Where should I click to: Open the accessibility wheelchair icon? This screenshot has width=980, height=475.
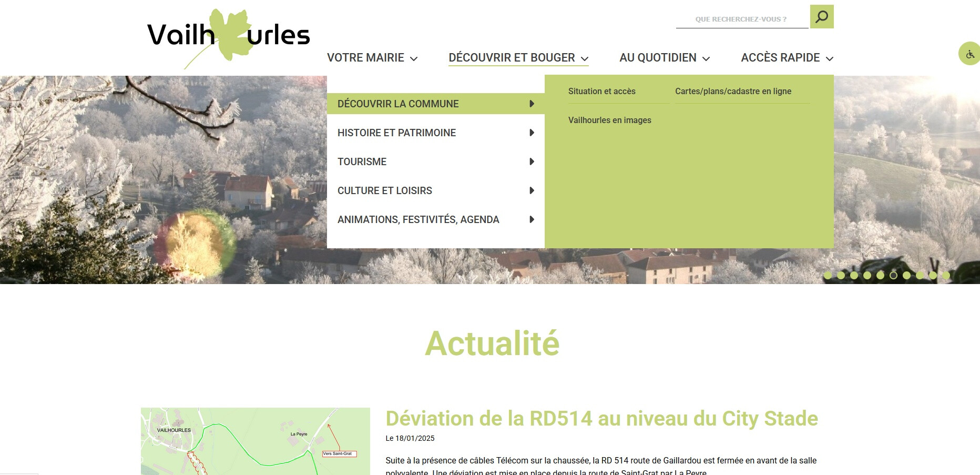969,54
